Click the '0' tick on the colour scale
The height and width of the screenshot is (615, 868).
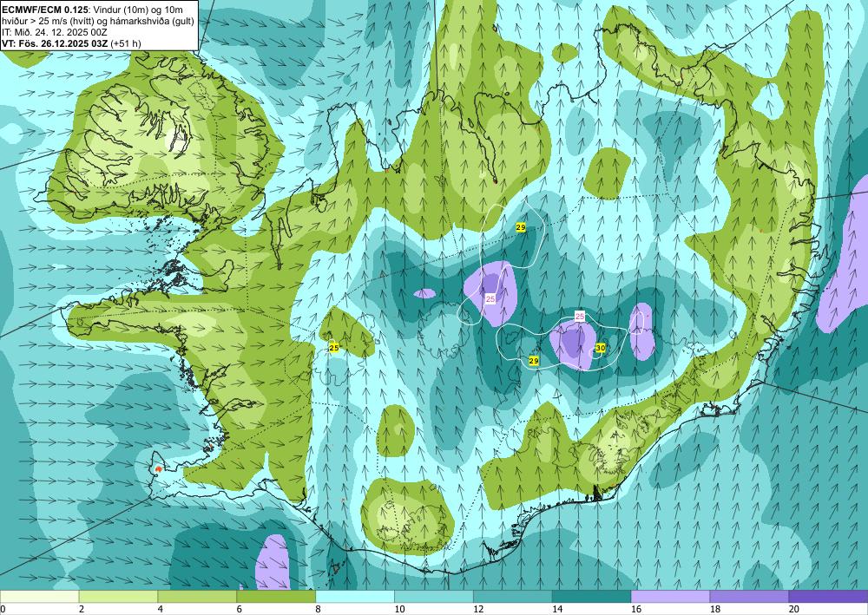3,609
